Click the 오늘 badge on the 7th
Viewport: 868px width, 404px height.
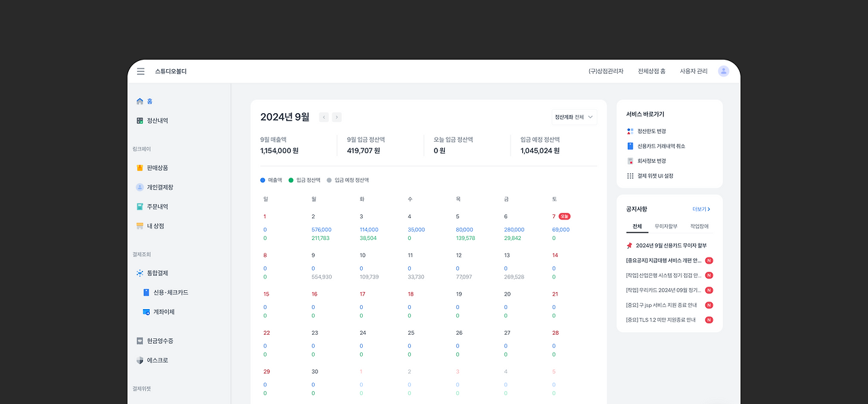click(x=565, y=216)
